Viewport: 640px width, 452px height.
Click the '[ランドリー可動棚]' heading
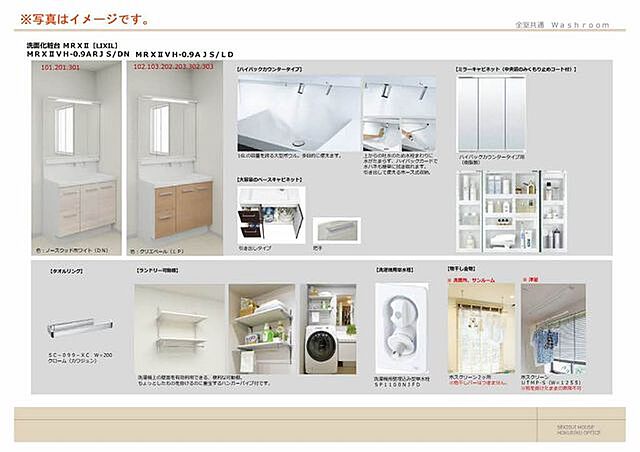(158, 270)
